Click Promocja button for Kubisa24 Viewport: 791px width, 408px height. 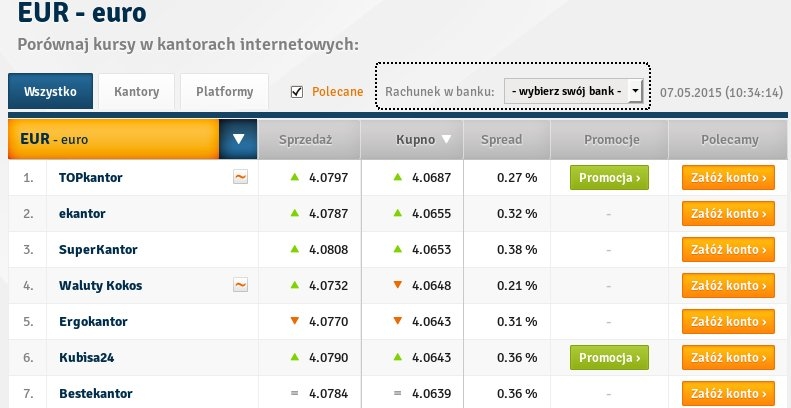coord(609,358)
